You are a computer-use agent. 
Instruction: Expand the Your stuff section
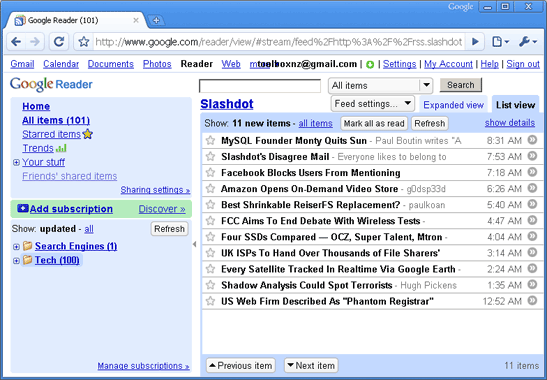(16, 162)
